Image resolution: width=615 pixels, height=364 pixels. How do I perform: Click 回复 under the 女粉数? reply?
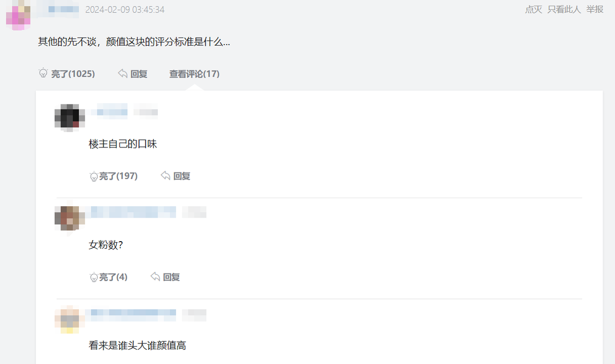[171, 277]
